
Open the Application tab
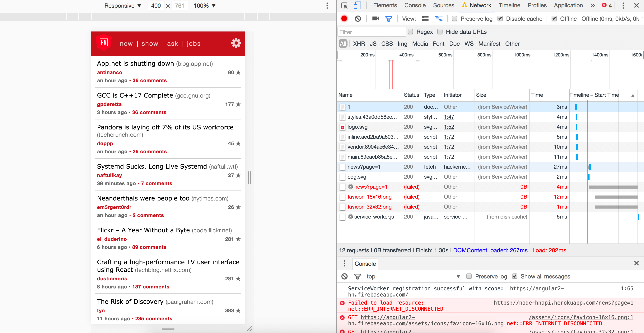tap(568, 5)
